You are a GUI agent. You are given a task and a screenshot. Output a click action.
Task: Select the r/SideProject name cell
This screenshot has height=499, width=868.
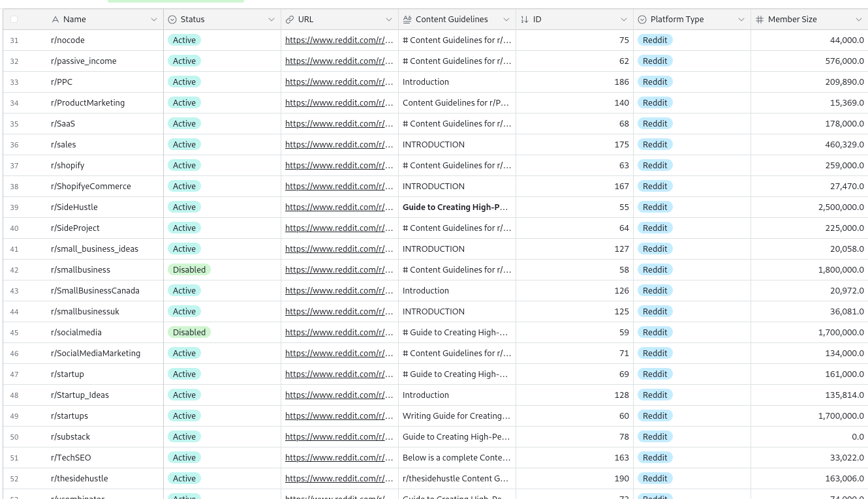(104, 228)
